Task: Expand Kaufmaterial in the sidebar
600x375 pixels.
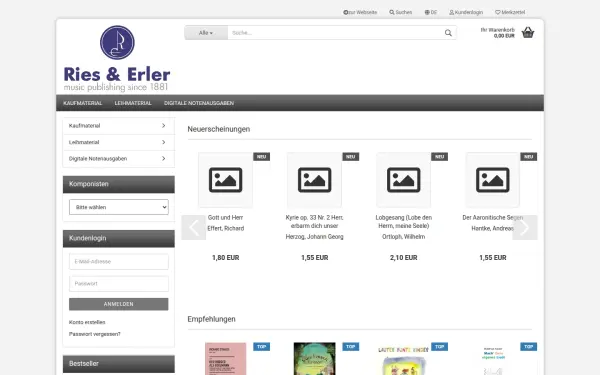Action: [119, 126]
